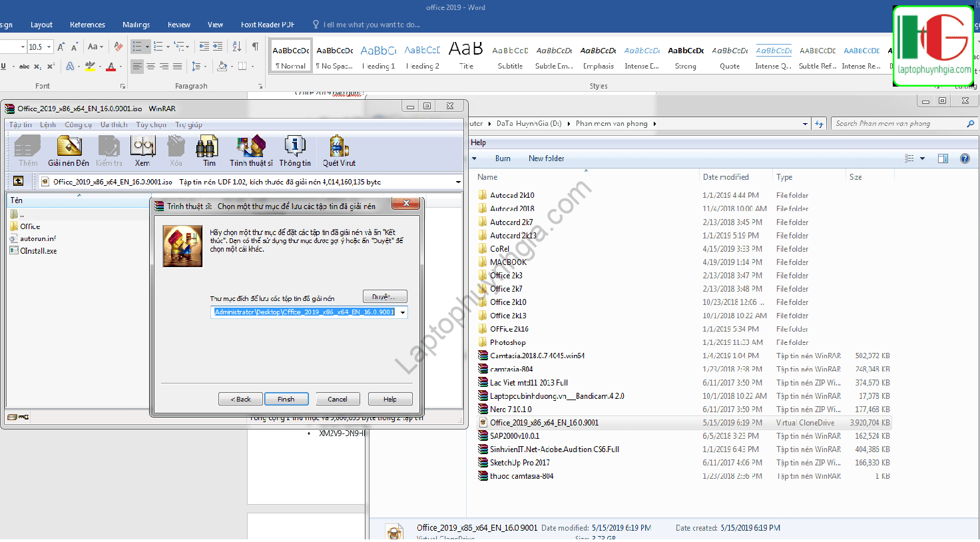Click Word's Decrease Font Size icon
Image resolution: width=980 pixels, height=542 pixels.
pyautogui.click(x=75, y=47)
